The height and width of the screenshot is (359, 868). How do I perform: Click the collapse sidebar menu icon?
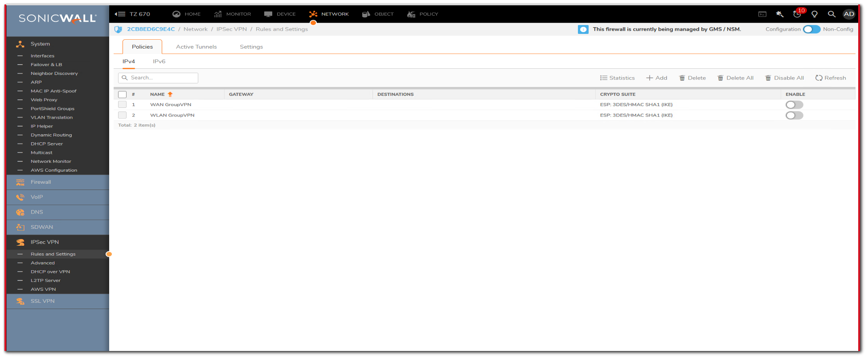(x=120, y=14)
